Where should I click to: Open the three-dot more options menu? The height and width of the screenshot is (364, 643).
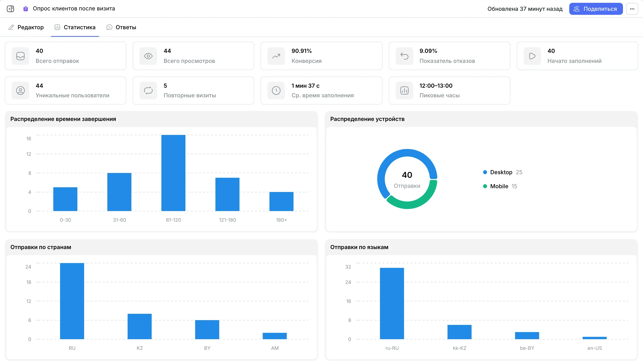(632, 9)
